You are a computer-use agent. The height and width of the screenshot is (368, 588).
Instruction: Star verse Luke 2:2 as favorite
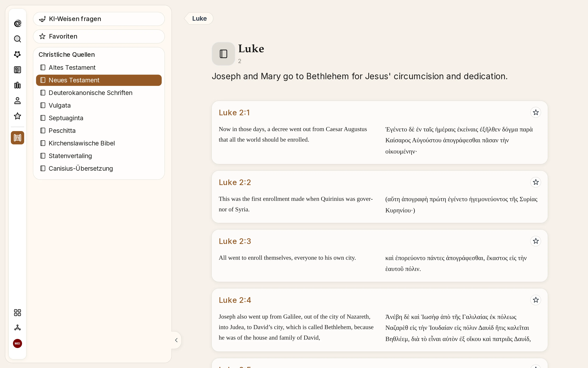tap(535, 182)
